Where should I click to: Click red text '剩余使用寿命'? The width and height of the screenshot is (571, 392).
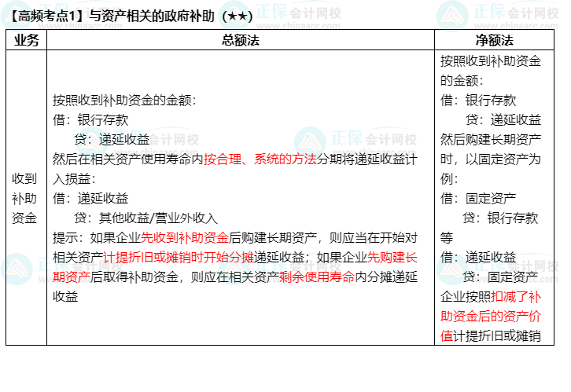click(x=317, y=277)
